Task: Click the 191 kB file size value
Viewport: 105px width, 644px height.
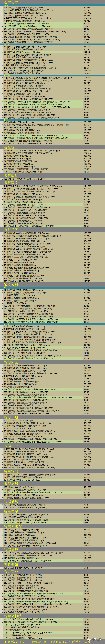Action: click(87, 52)
